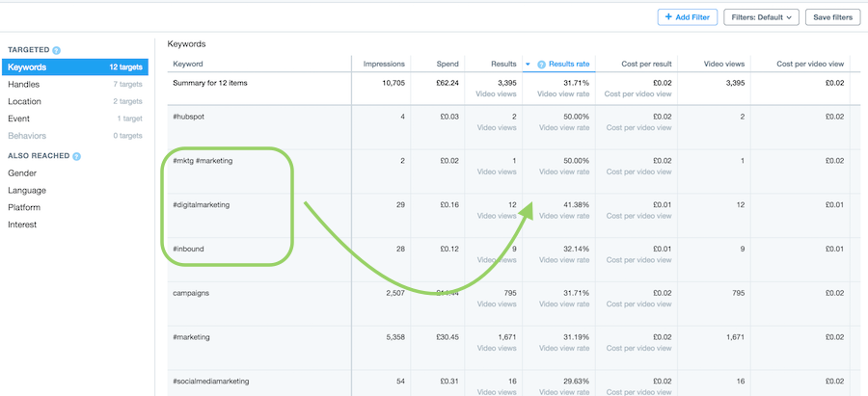Click the ALSO REACHED help question-mark icon
Image resolution: width=868 pixels, height=396 pixels.
click(77, 156)
